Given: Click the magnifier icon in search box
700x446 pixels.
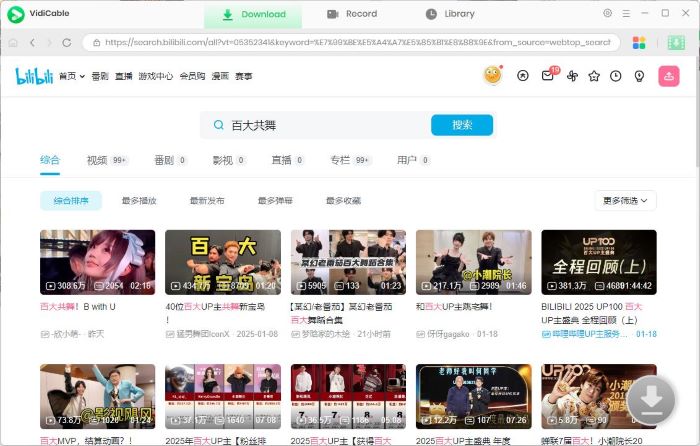Looking at the screenshot, I should pos(219,125).
